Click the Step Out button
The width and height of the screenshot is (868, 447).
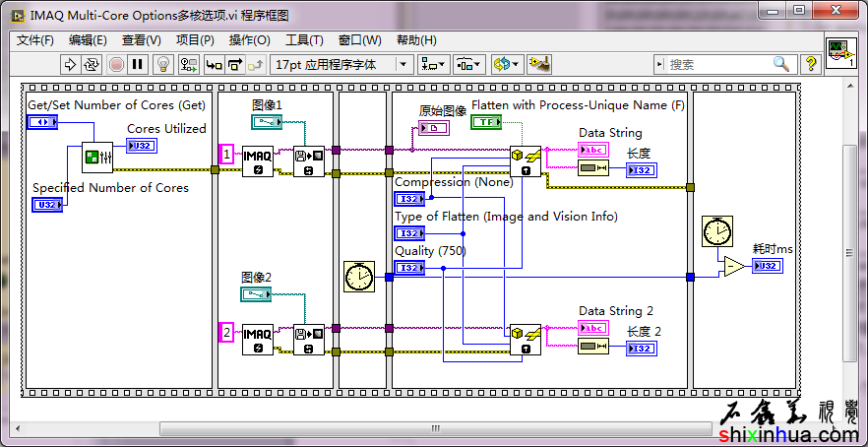(255, 64)
